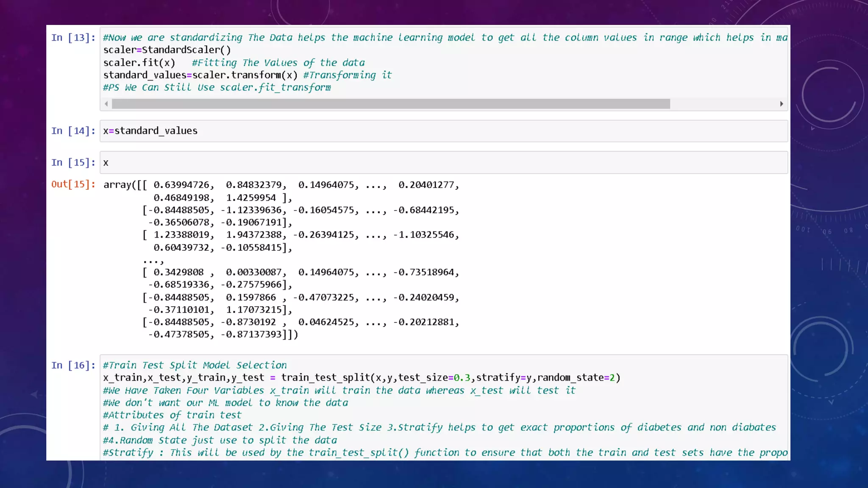
Task: Click the left arrow of cell 13 scrollbar
Action: (106, 104)
